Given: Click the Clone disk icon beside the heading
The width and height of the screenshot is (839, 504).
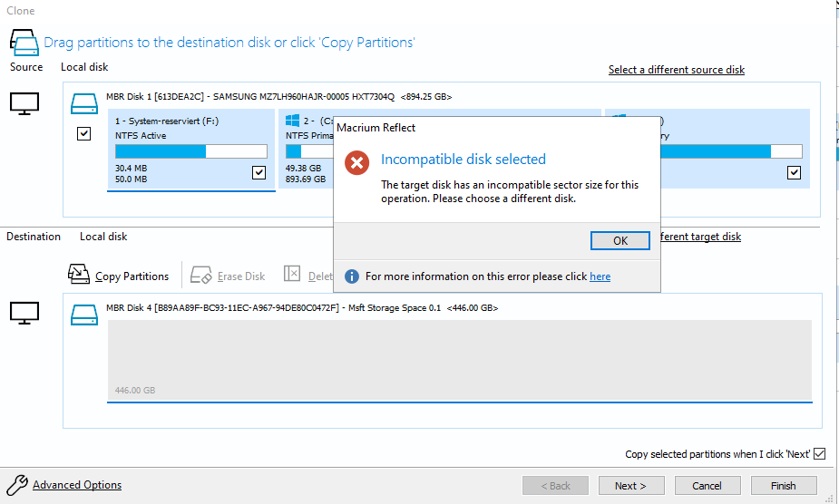Looking at the screenshot, I should (24, 43).
